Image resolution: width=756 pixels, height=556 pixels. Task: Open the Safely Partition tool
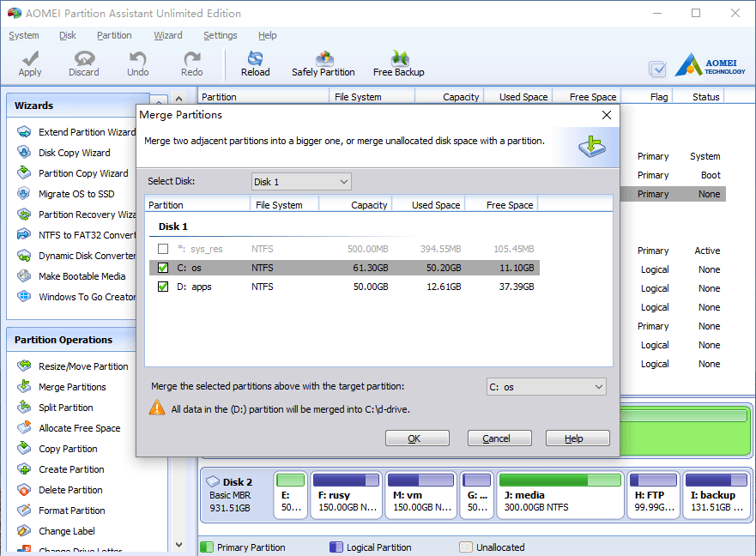(323, 63)
